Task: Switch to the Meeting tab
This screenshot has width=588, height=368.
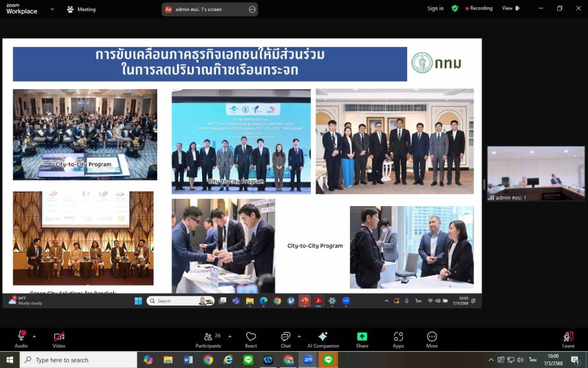Action: (x=81, y=10)
